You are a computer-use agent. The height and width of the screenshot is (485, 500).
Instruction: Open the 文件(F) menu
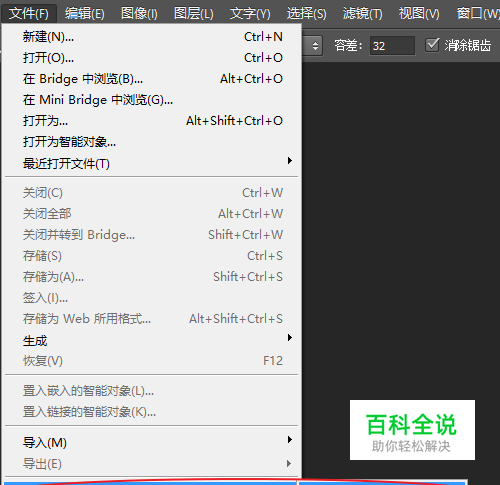(x=29, y=14)
